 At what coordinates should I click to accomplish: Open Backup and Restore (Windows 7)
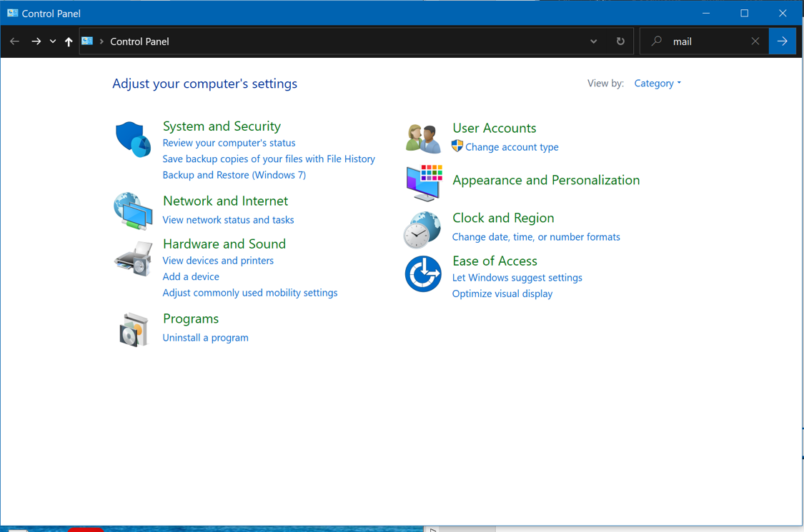234,175
